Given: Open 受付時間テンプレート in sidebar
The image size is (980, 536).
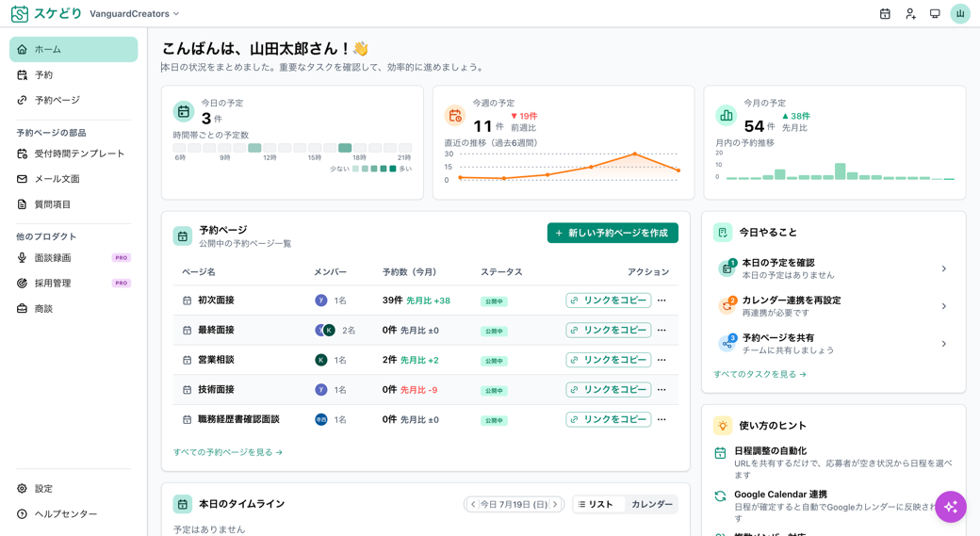Looking at the screenshot, I should 73,154.
